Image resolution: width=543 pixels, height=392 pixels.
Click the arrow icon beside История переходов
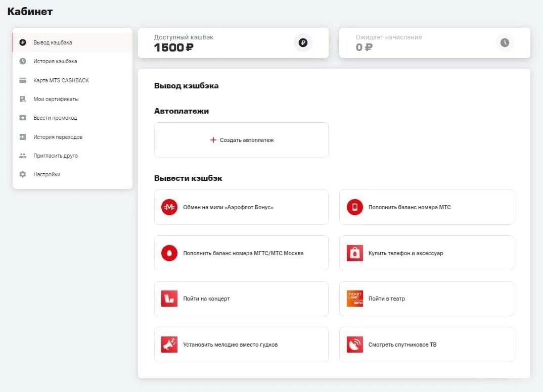(23, 137)
